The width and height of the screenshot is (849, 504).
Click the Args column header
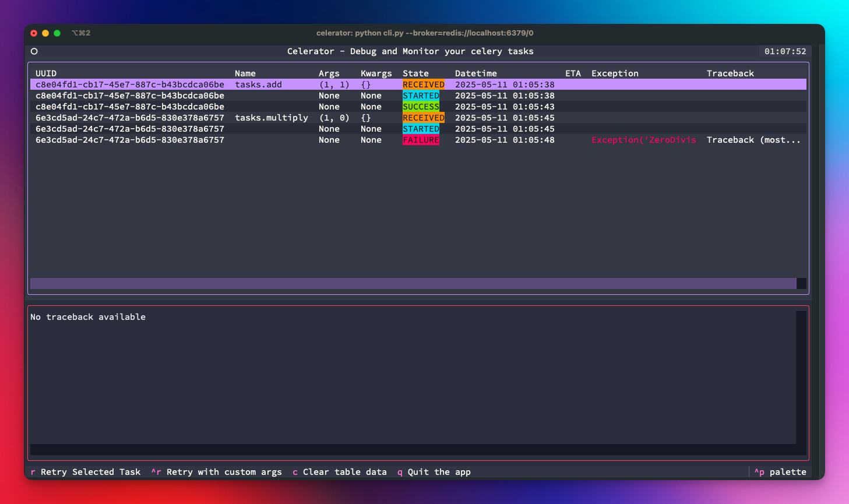click(x=329, y=73)
